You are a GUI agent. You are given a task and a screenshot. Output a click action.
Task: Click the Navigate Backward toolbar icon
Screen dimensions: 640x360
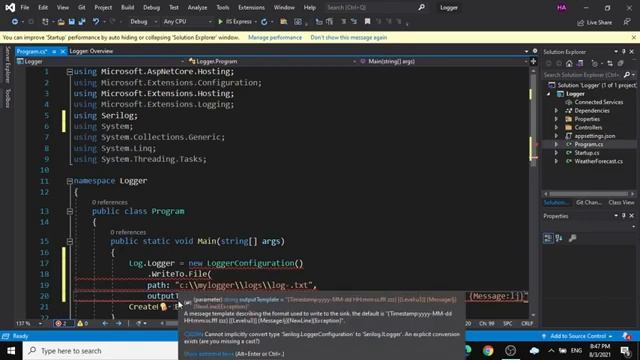click(14, 22)
